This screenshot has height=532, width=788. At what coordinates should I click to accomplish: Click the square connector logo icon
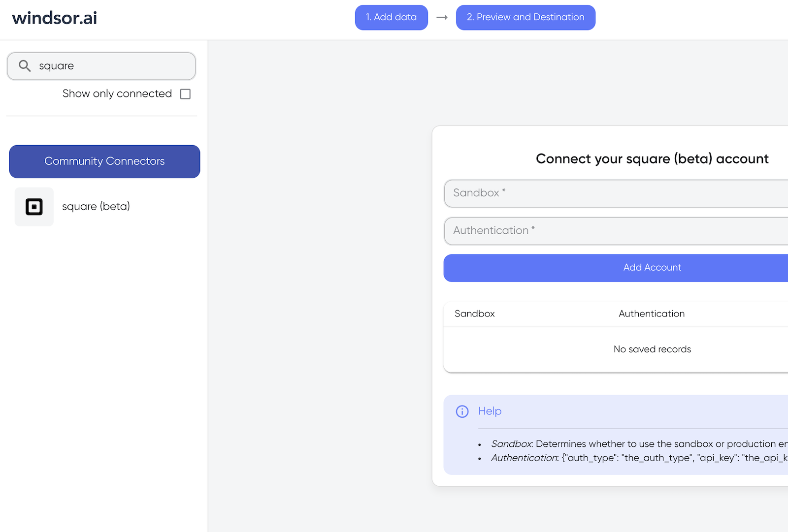click(x=34, y=207)
